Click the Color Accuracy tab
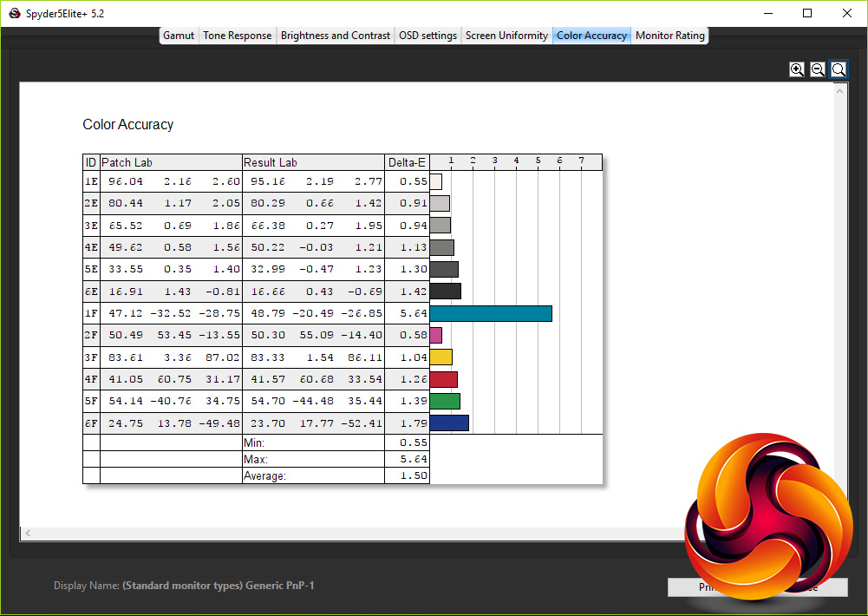The image size is (868, 616). point(591,36)
